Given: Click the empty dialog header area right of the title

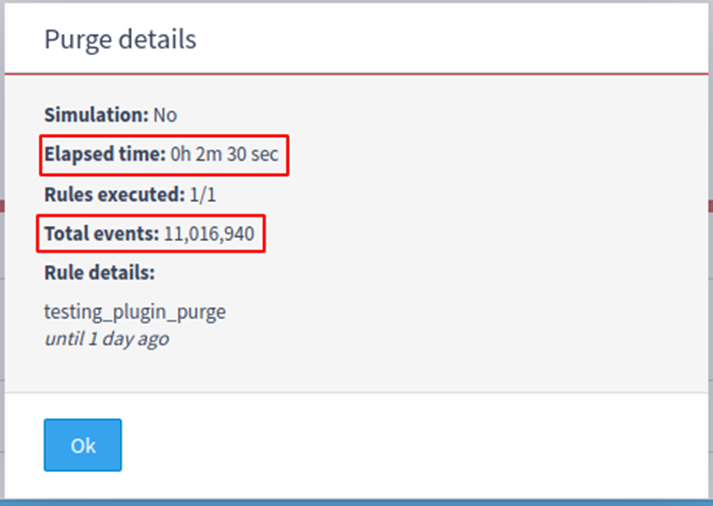Looking at the screenshot, I should coord(450,39).
